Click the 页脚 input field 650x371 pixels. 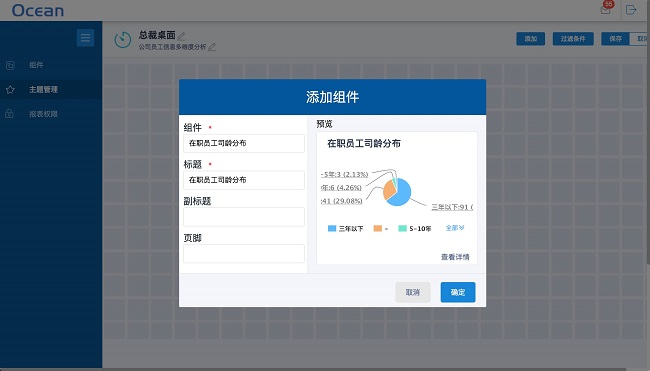coord(244,254)
